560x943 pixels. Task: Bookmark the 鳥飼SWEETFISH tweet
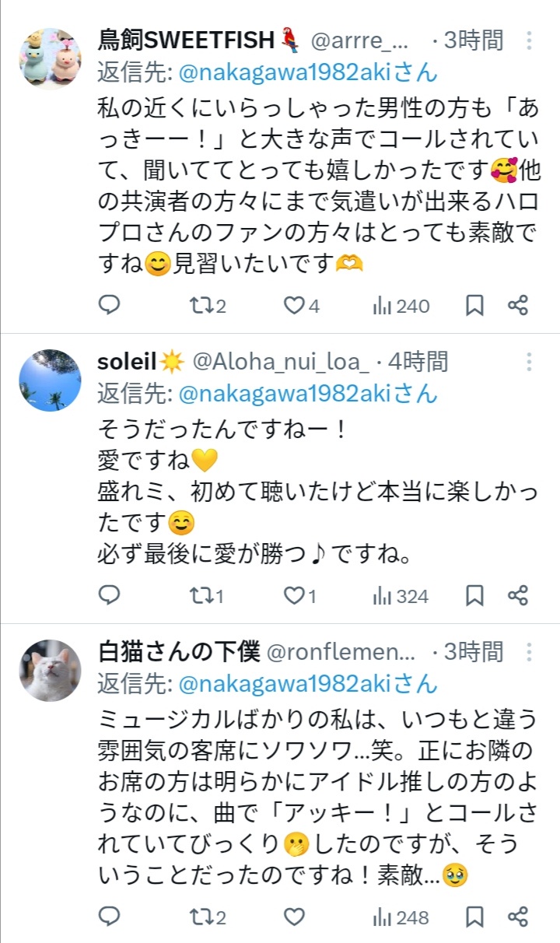(474, 305)
